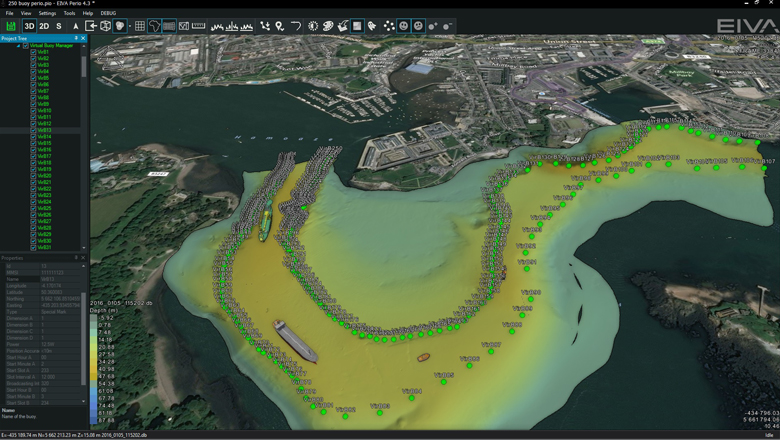780x440 pixels.
Task: Uncheck the Virtual Buoy Manager checkbox
Action: click(x=25, y=46)
